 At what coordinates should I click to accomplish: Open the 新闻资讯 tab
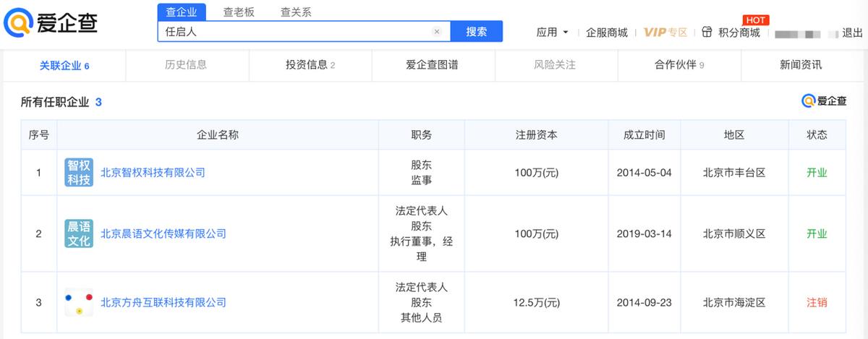[801, 65]
